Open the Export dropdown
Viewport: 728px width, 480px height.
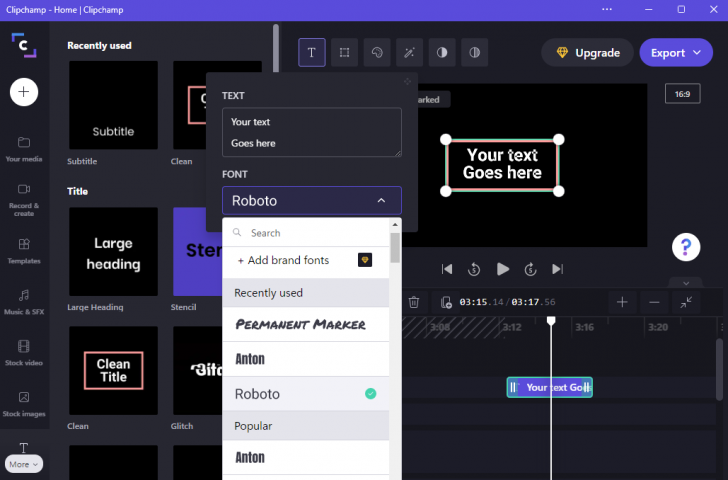pos(676,52)
